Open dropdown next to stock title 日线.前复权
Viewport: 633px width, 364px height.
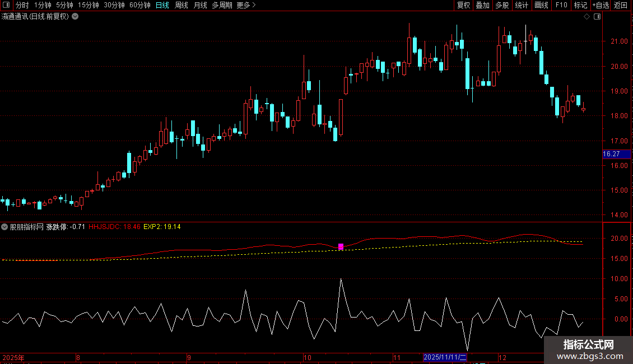click(x=75, y=17)
